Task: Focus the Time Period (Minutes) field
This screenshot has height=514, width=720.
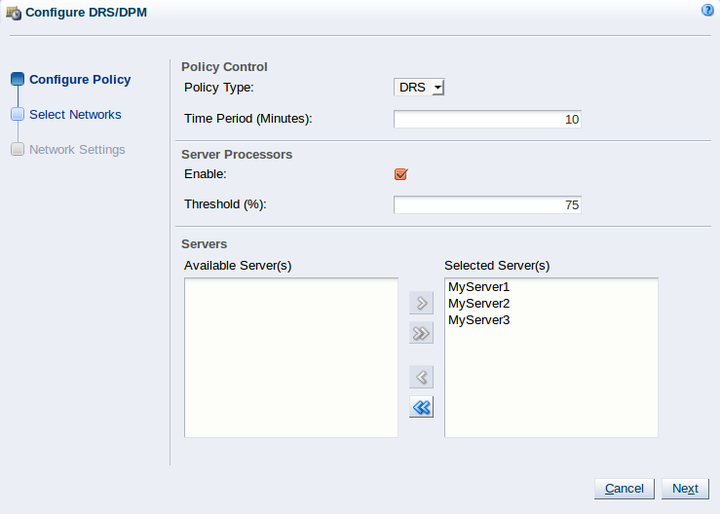Action: (x=487, y=119)
